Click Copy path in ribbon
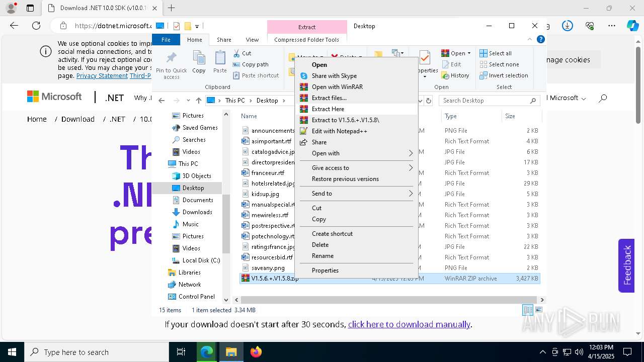This screenshot has height=362, width=644. click(x=251, y=64)
